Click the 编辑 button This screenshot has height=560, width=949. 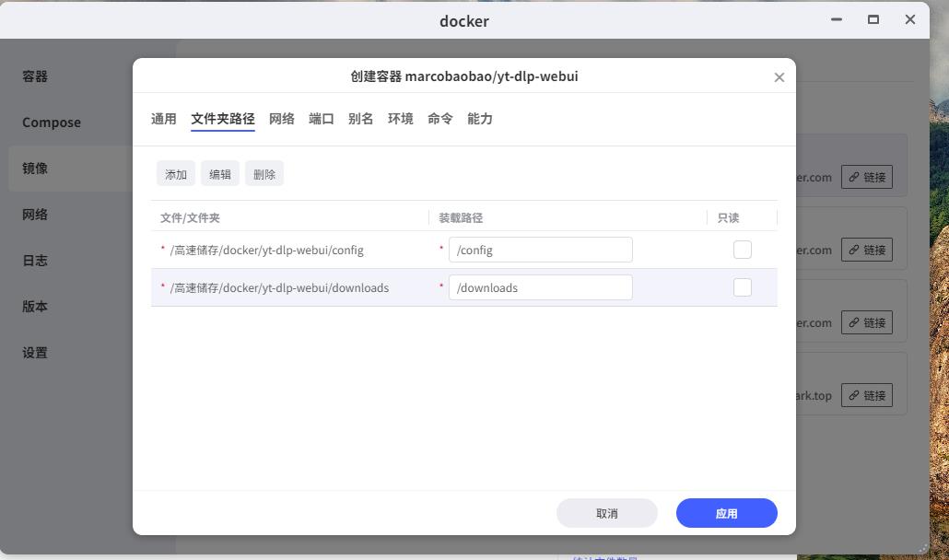coord(219,174)
